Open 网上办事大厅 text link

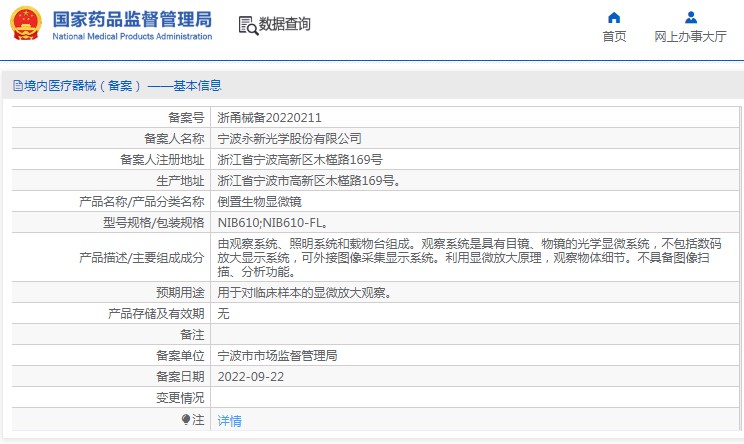[x=690, y=37]
